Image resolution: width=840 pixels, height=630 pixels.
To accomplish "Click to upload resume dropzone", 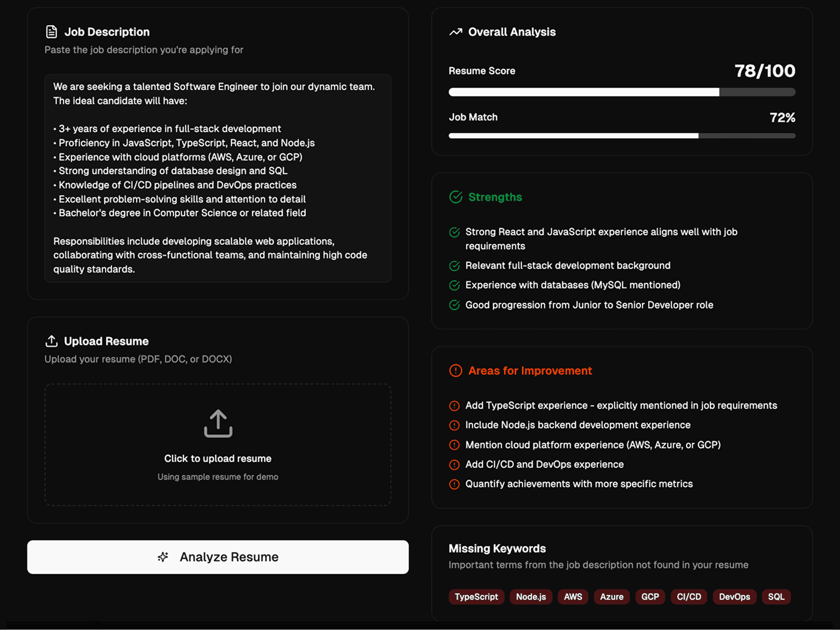I will point(218,445).
